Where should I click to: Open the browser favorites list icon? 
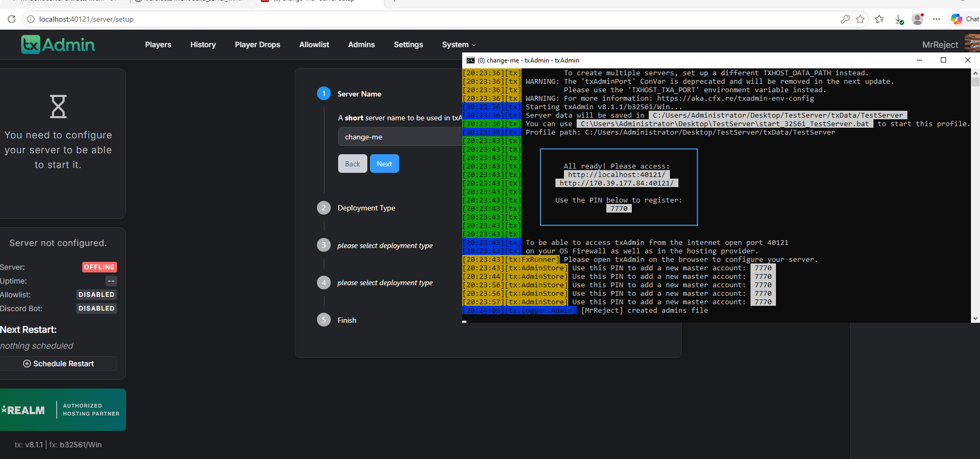pos(880,19)
